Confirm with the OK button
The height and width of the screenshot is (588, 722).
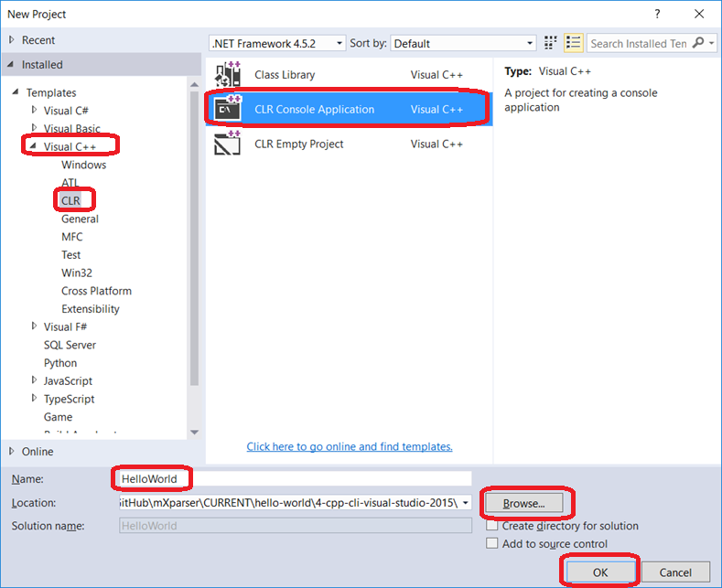coord(600,572)
